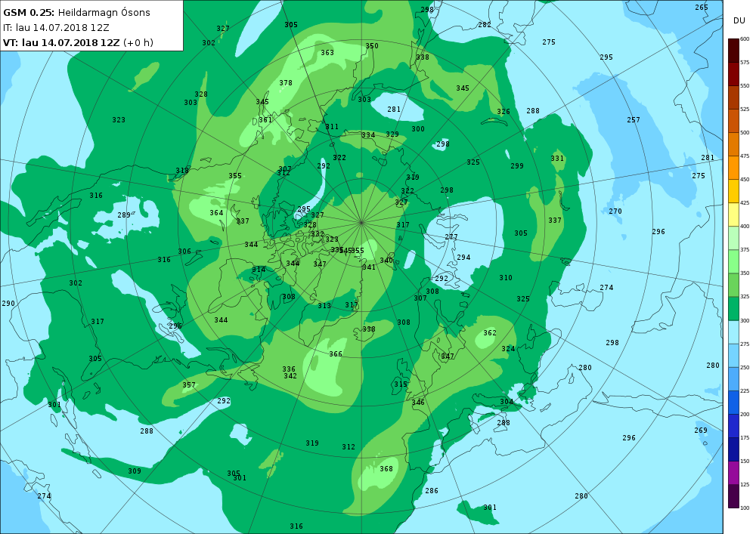Click the 299 ozone value
Viewport: 756px width, 534px height.
tap(517, 165)
